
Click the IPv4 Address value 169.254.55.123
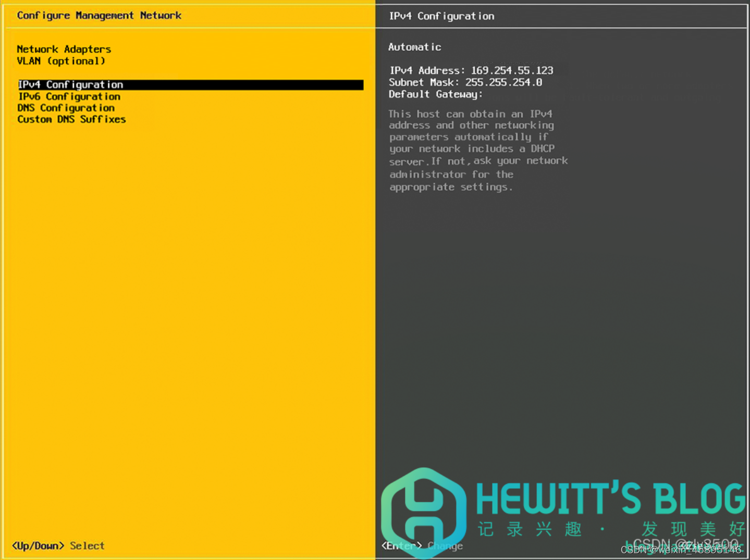pos(511,70)
